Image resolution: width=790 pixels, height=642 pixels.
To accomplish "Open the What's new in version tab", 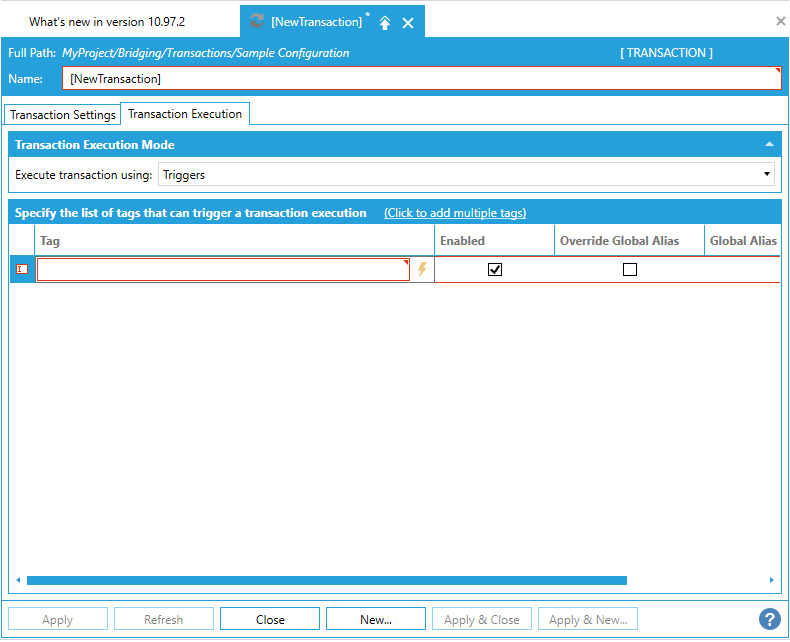I will [x=107, y=22].
